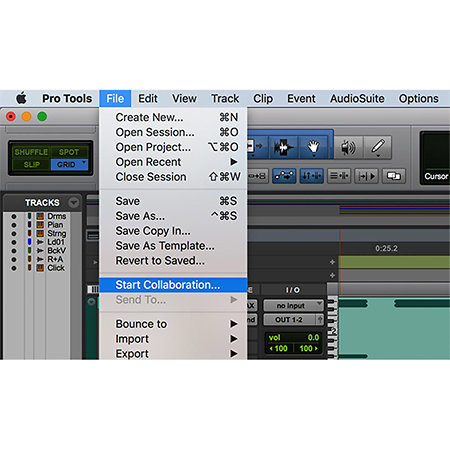Open the Event menu
The height and width of the screenshot is (450, 450).
point(301,98)
